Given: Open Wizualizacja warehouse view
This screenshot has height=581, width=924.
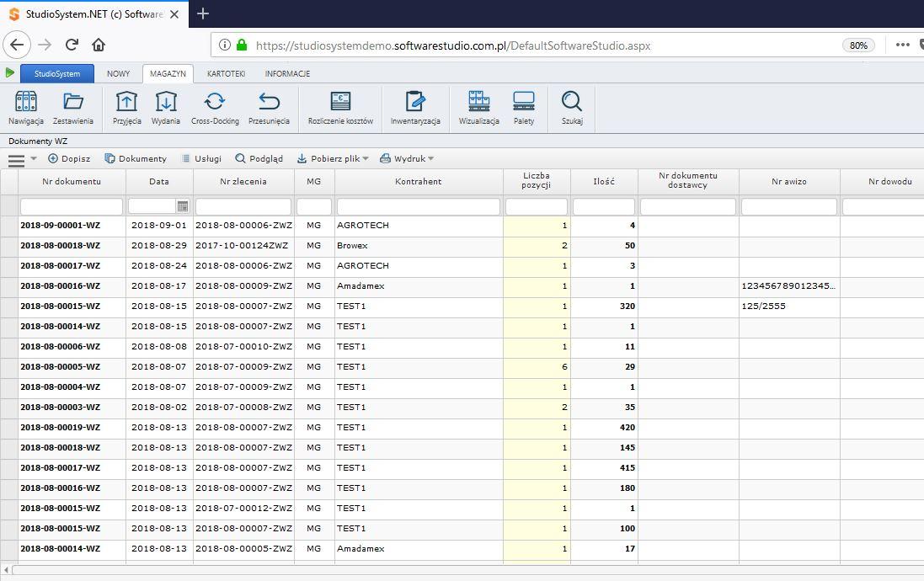Looking at the screenshot, I should 479,108.
